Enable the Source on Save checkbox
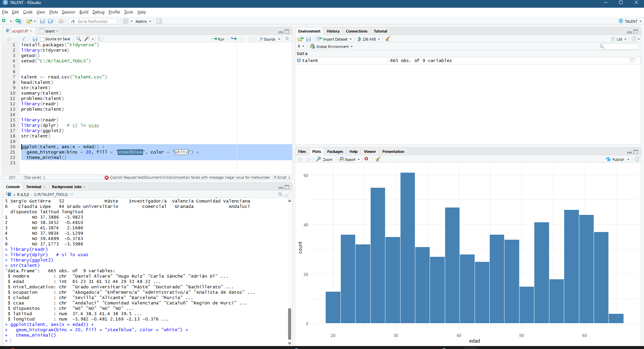 click(x=42, y=39)
